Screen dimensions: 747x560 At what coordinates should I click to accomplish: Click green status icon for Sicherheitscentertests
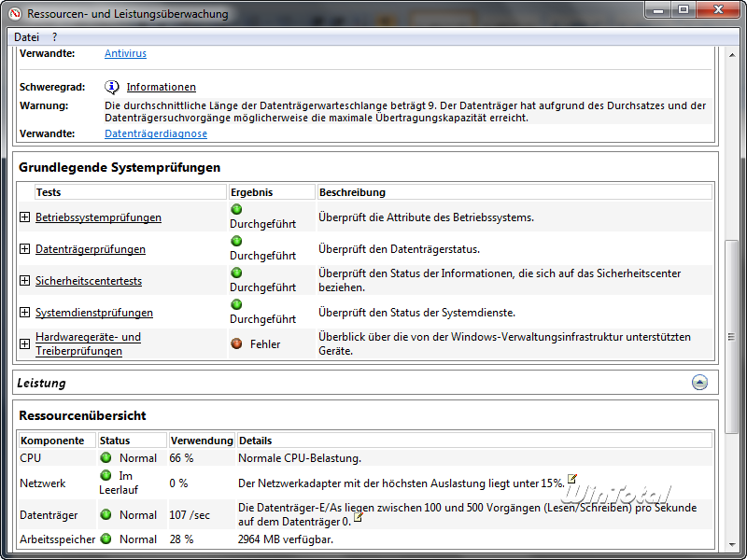(x=236, y=273)
